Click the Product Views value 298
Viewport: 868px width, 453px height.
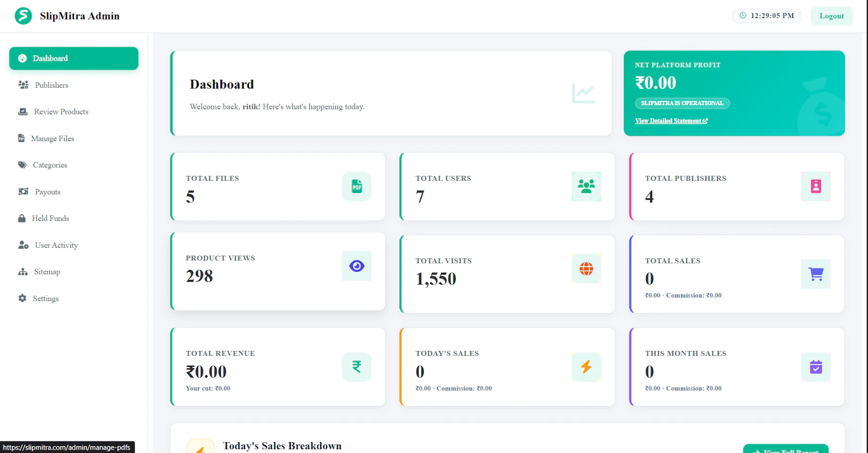click(200, 276)
